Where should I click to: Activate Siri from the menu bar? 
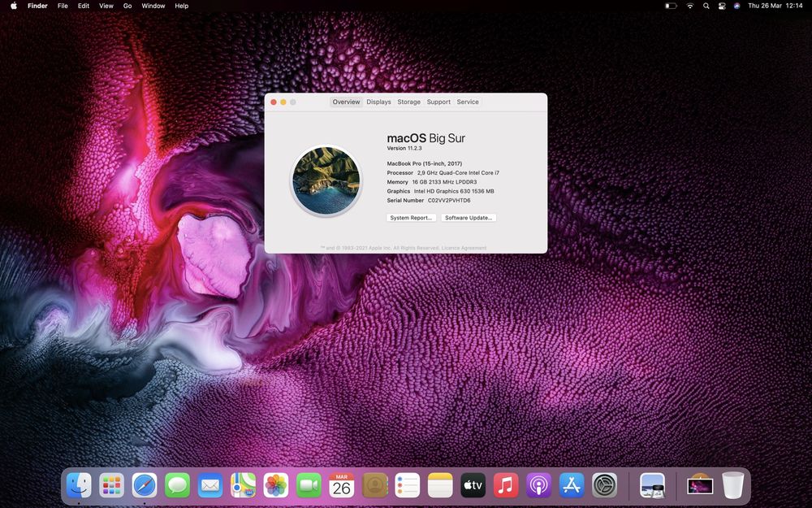737,6
